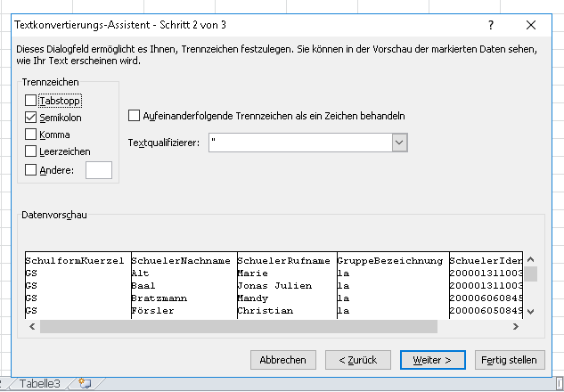Viewport: 564px width, 392px height.
Task: Tick the Komma delimiter checkbox
Action: point(31,135)
